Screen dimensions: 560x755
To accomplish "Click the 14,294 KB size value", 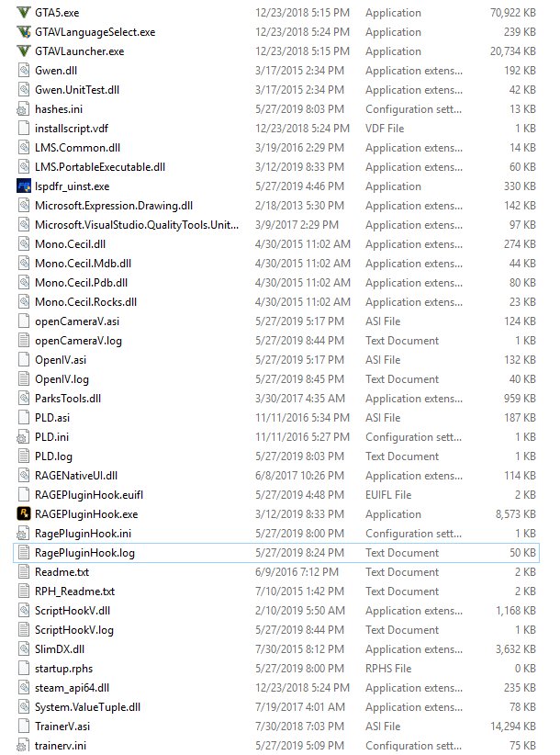I will pos(513,727).
